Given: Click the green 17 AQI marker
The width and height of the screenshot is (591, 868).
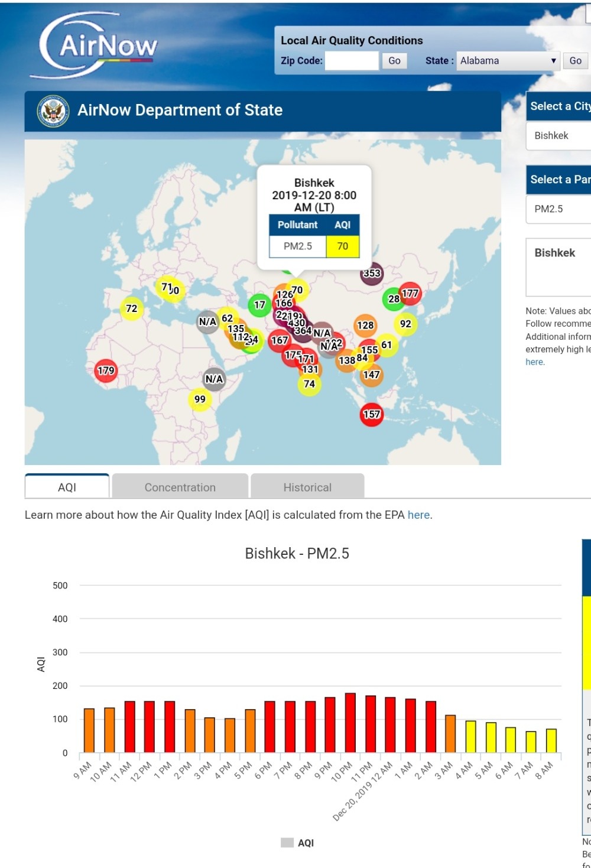Looking at the screenshot, I should (x=259, y=305).
